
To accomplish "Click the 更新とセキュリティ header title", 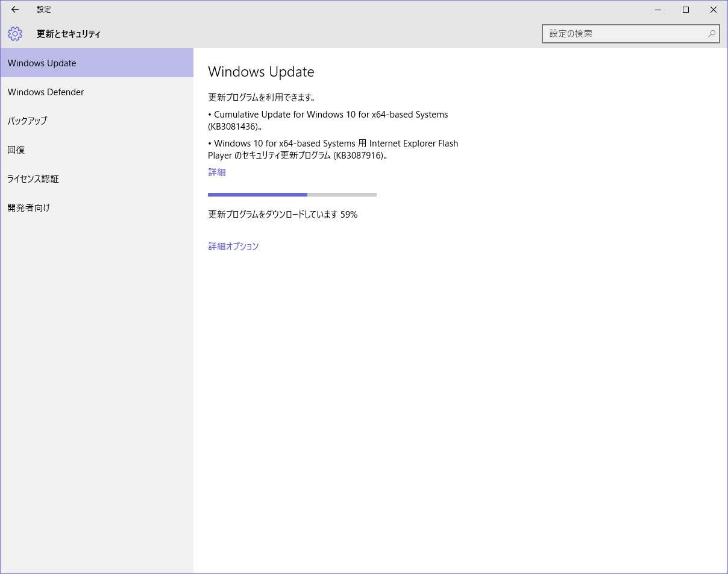I will tap(68, 34).
